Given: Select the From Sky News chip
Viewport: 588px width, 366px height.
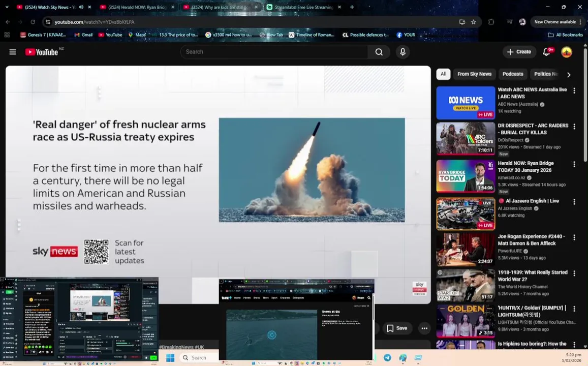Looking at the screenshot, I should (474, 74).
